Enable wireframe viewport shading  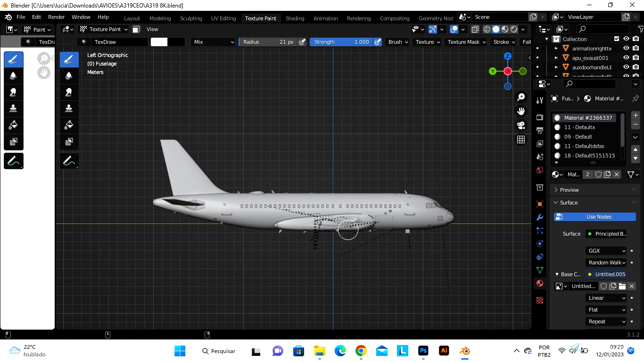point(487,29)
